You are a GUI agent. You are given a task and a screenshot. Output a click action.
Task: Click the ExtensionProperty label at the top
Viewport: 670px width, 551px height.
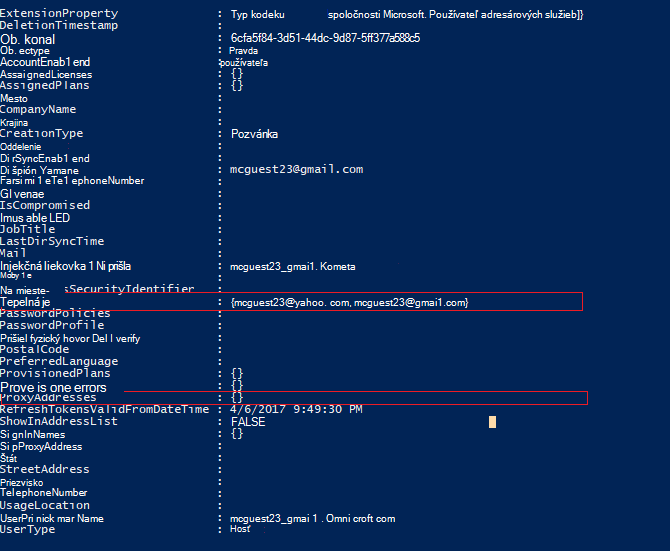tap(59, 14)
